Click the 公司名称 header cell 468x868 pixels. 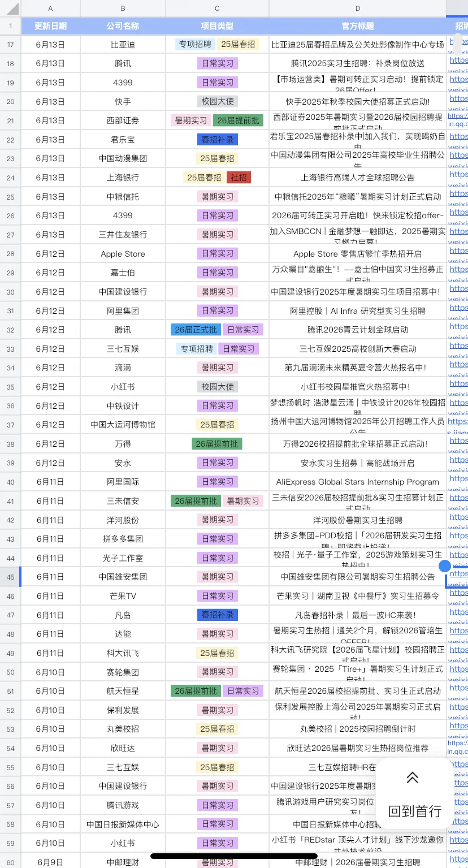pyautogui.click(x=123, y=26)
